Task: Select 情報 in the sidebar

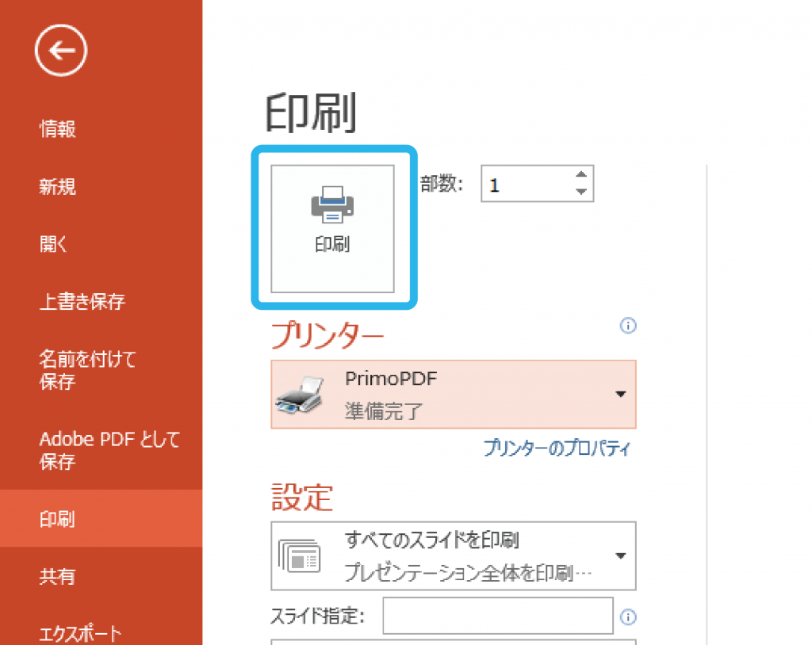Action: pyautogui.click(x=57, y=129)
